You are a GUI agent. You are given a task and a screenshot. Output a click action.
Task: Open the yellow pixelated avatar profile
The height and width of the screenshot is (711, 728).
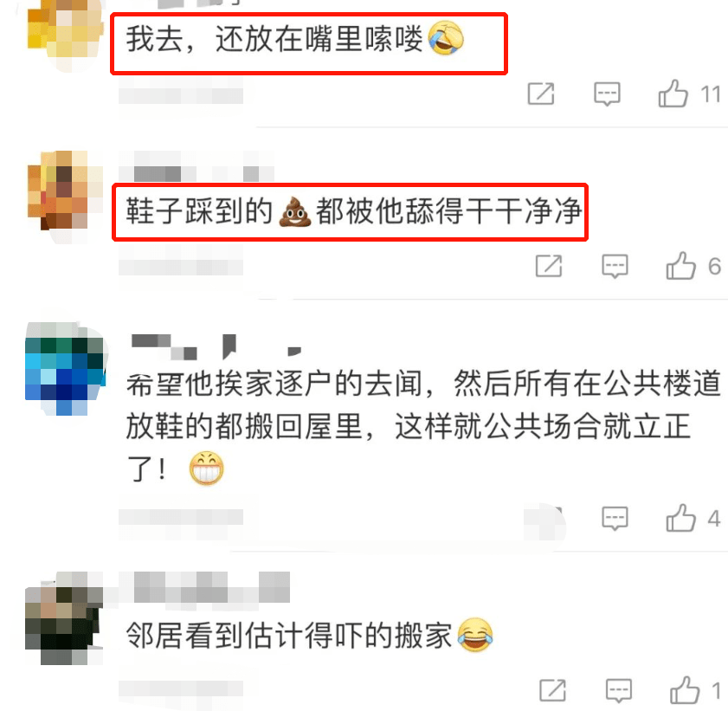(65, 33)
